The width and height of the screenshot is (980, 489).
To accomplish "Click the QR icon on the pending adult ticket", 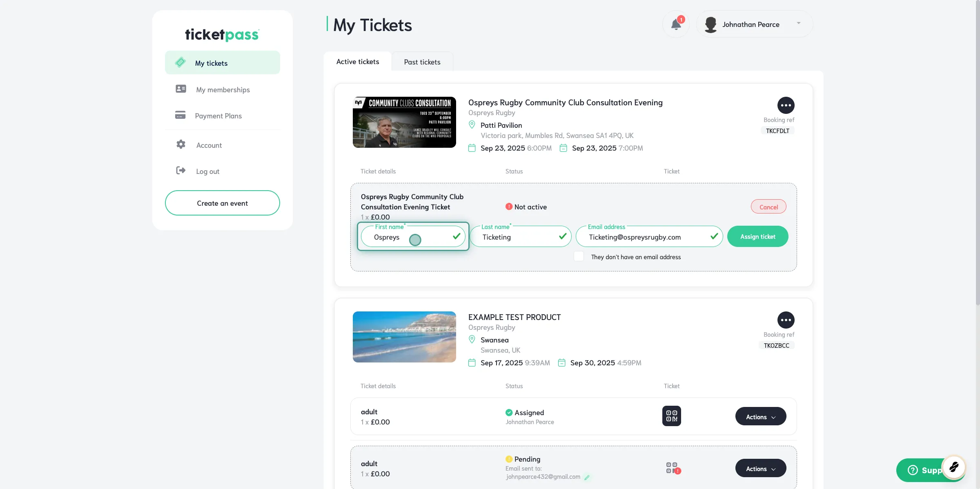I will (673, 468).
